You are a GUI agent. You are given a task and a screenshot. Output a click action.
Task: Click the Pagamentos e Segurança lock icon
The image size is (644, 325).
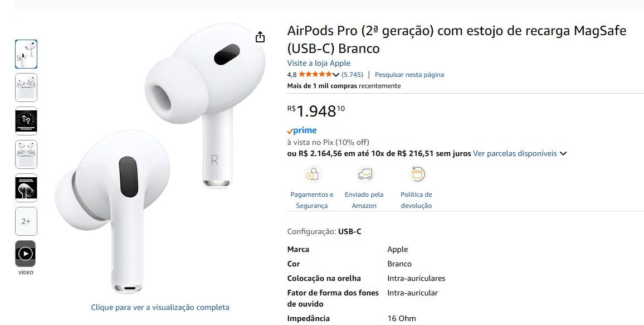313,174
